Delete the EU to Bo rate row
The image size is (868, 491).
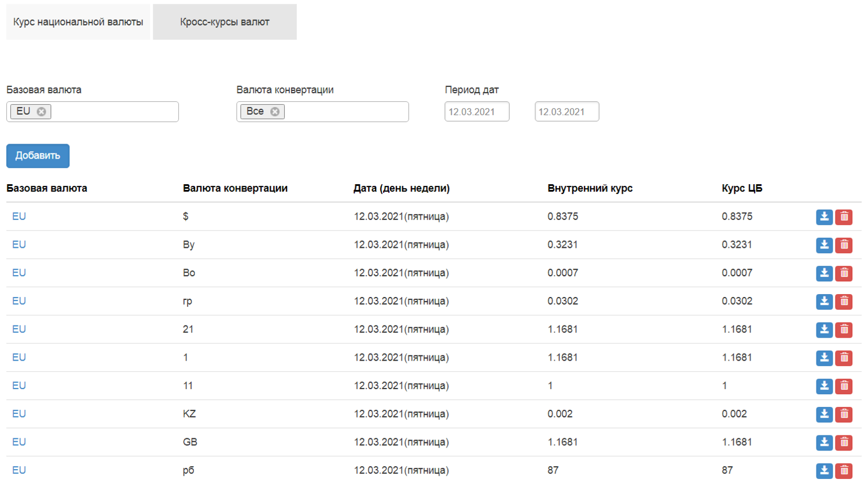[844, 273]
